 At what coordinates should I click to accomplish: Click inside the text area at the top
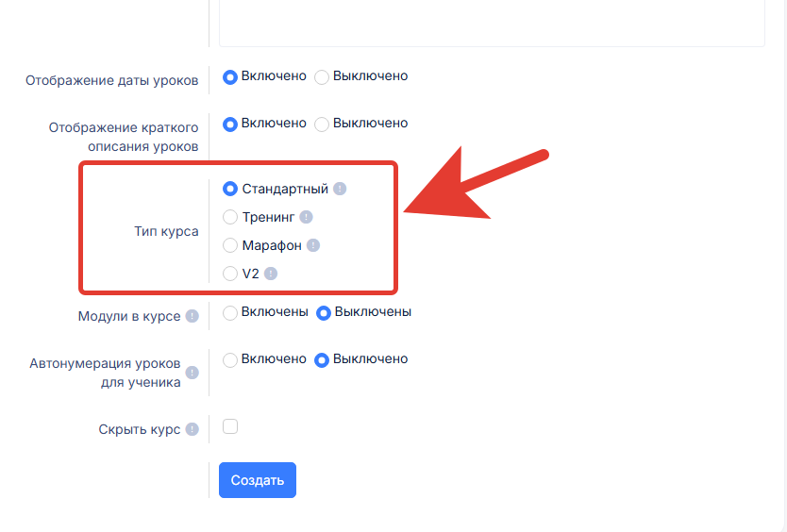491,23
